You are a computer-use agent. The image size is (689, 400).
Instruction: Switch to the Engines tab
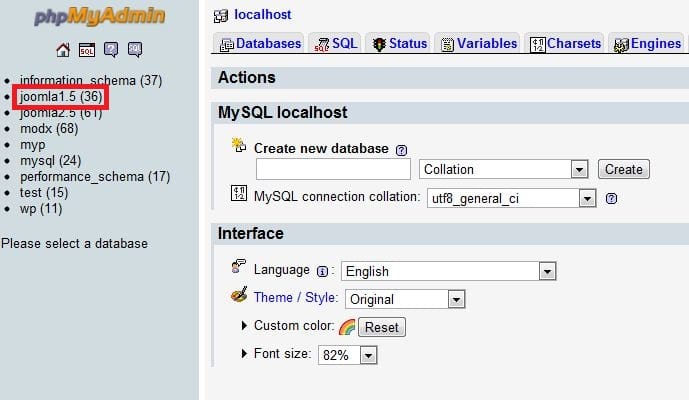pos(647,44)
